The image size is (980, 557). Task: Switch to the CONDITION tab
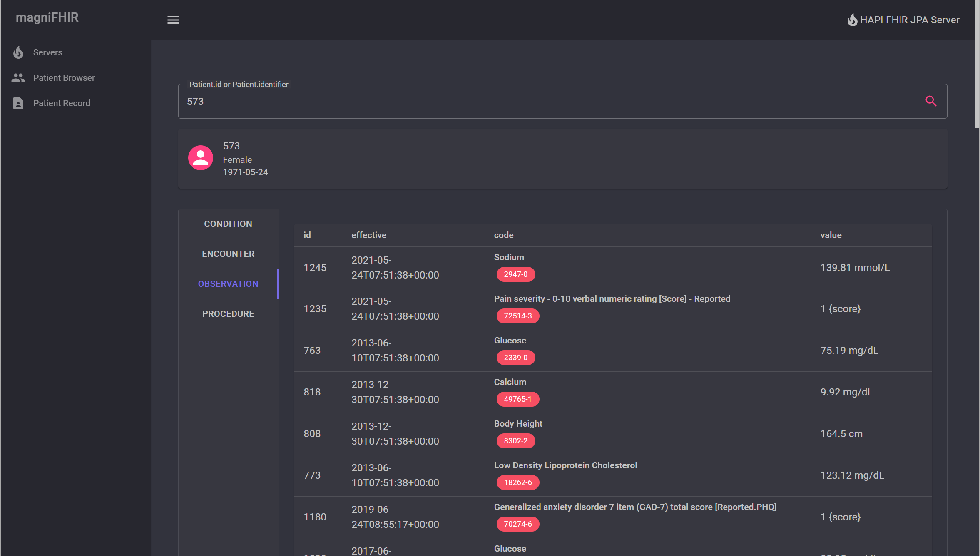228,224
